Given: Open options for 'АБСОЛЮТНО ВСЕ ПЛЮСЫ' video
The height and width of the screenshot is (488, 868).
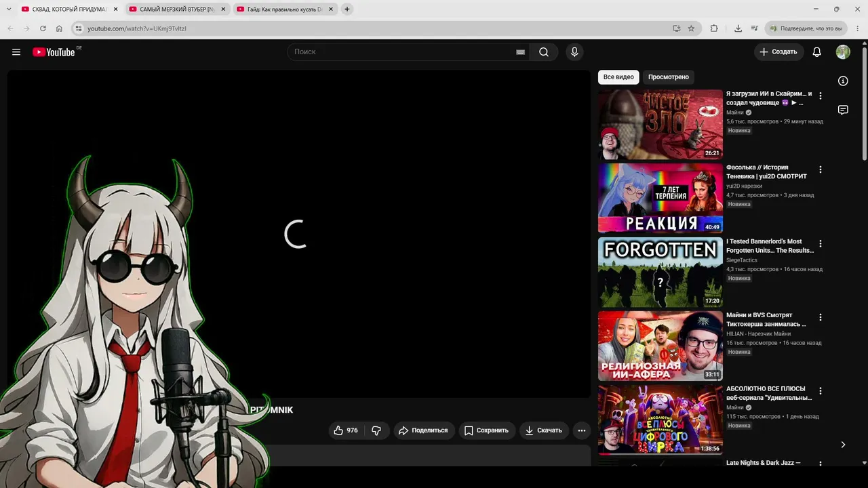Looking at the screenshot, I should [821, 391].
